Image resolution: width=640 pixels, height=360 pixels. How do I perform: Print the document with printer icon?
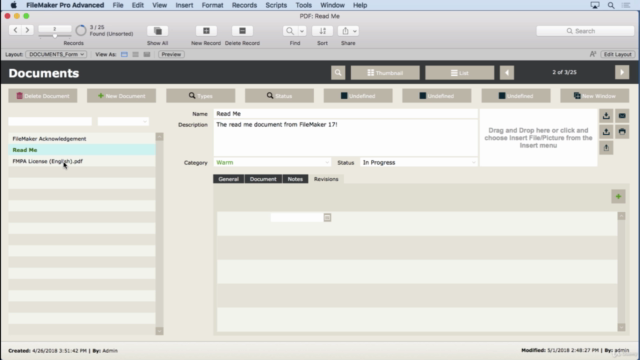pos(622,132)
